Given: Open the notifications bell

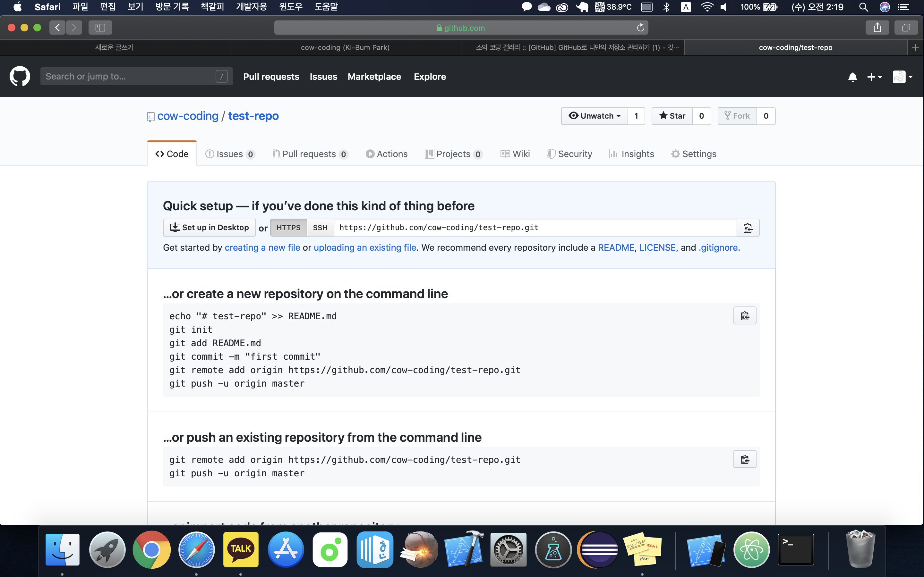Looking at the screenshot, I should click(852, 77).
